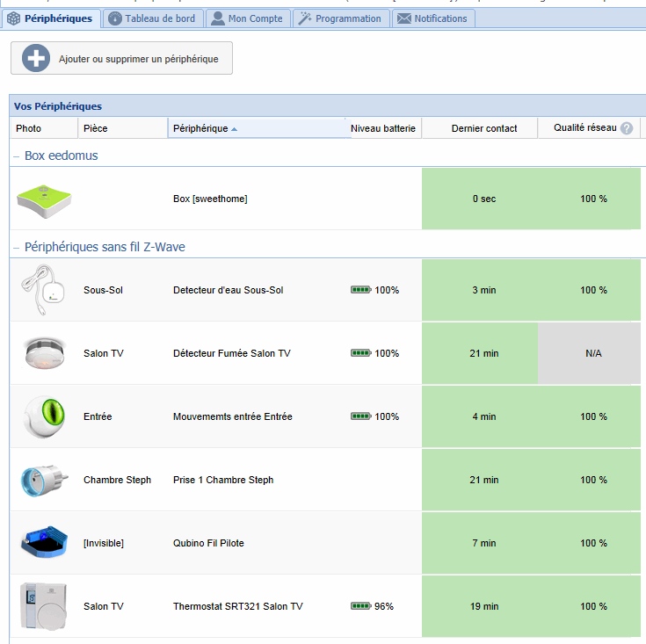Click the N/A network quality cell
The width and height of the screenshot is (646, 644).
pyautogui.click(x=589, y=353)
